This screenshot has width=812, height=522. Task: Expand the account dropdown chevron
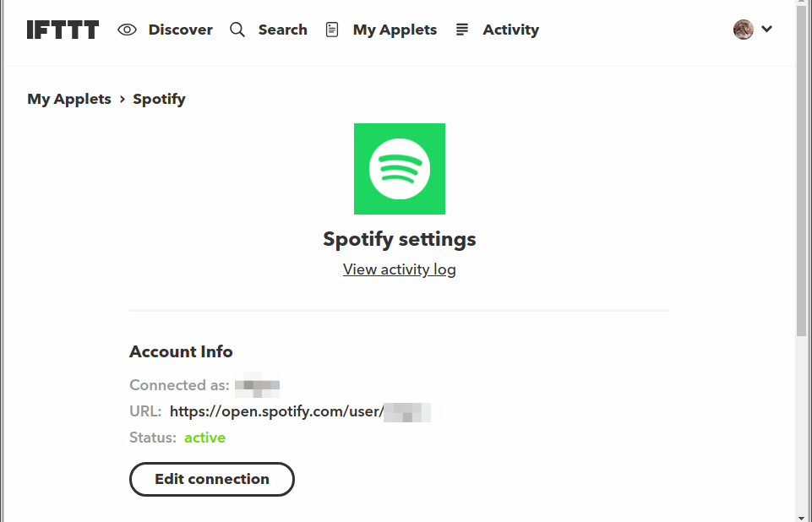point(767,29)
